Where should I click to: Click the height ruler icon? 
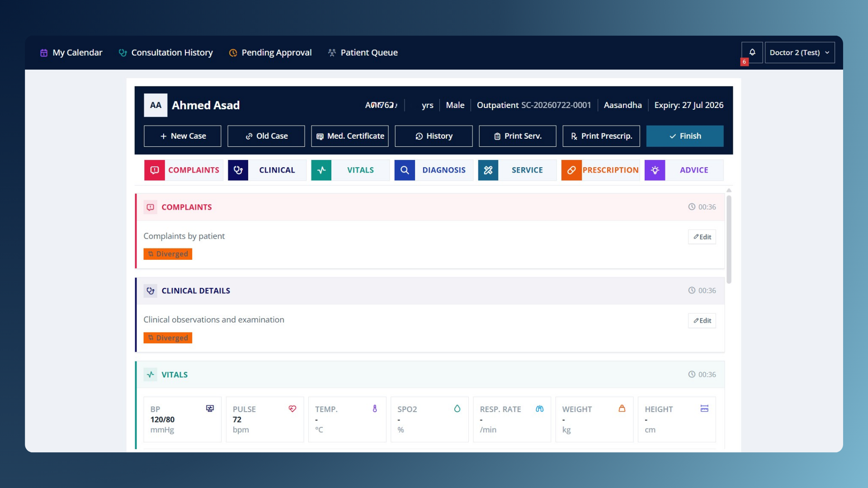(704, 408)
